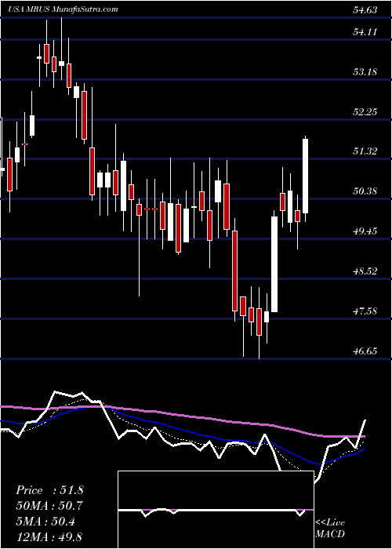Screen dimensions: 392x549
Task: Click the last tall white candlestick
Action: tap(305, 176)
